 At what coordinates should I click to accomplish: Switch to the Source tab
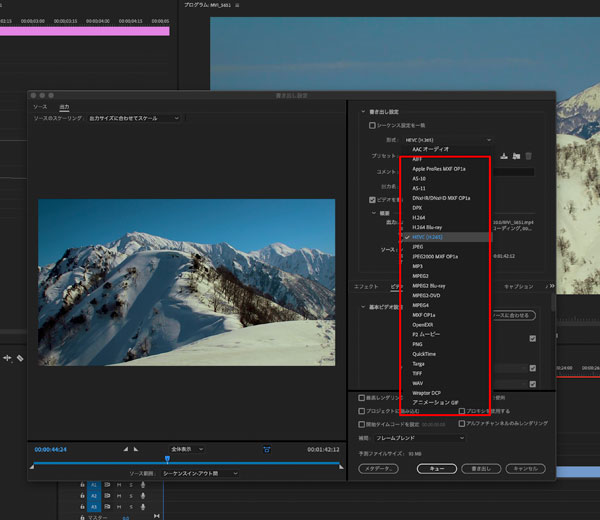40,107
